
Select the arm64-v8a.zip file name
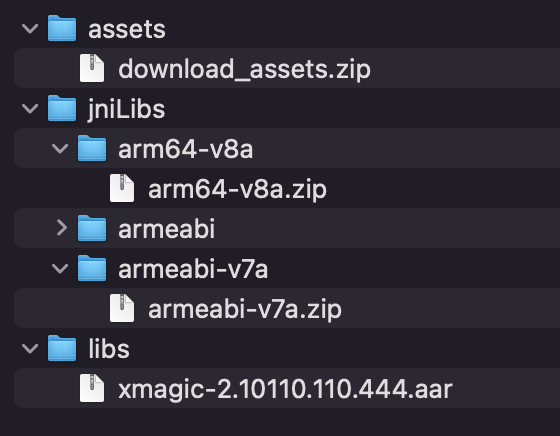(x=237, y=189)
